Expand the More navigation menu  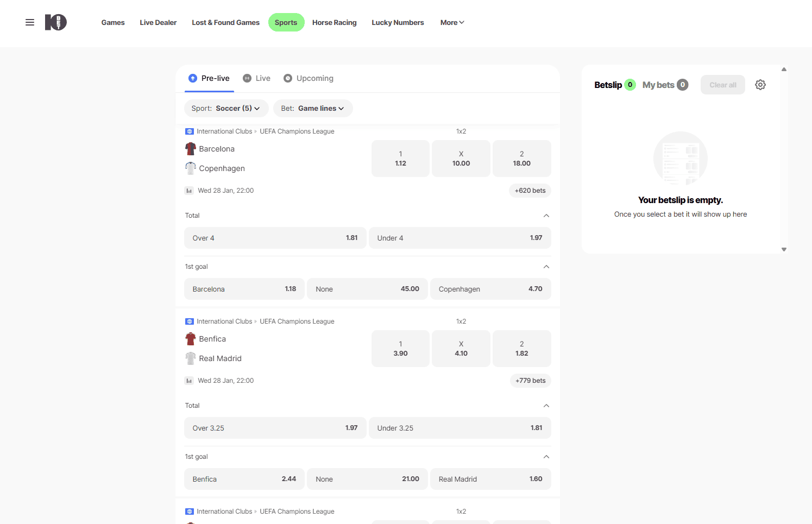(x=452, y=23)
